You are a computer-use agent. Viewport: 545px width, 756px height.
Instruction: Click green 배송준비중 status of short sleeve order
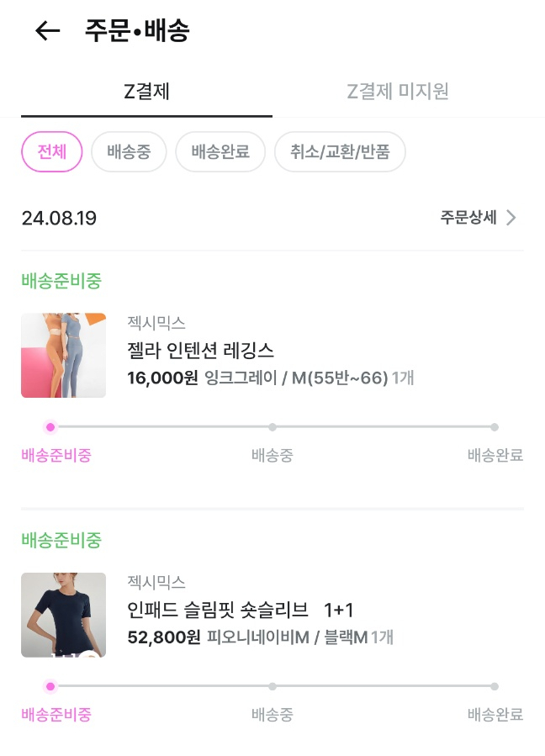[61, 539]
